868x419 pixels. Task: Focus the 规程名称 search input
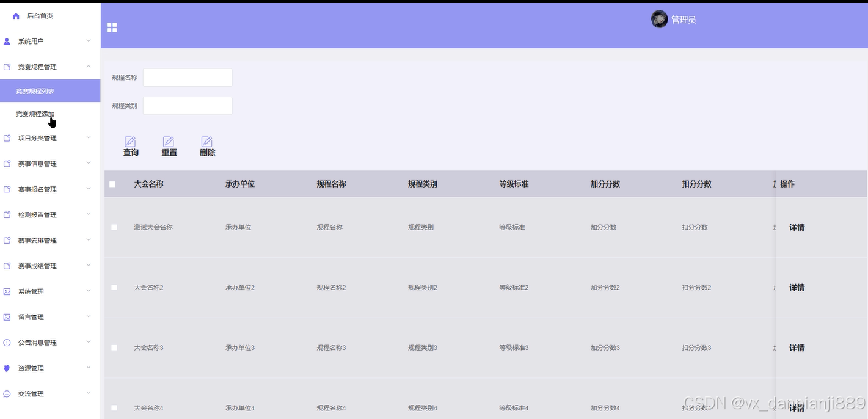pyautogui.click(x=188, y=78)
